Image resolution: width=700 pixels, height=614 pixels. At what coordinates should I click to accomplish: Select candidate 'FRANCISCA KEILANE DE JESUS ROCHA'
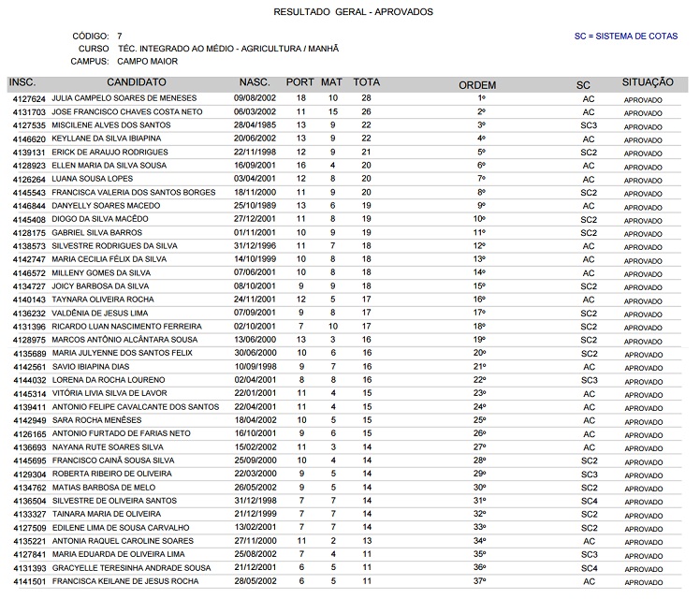point(125,581)
